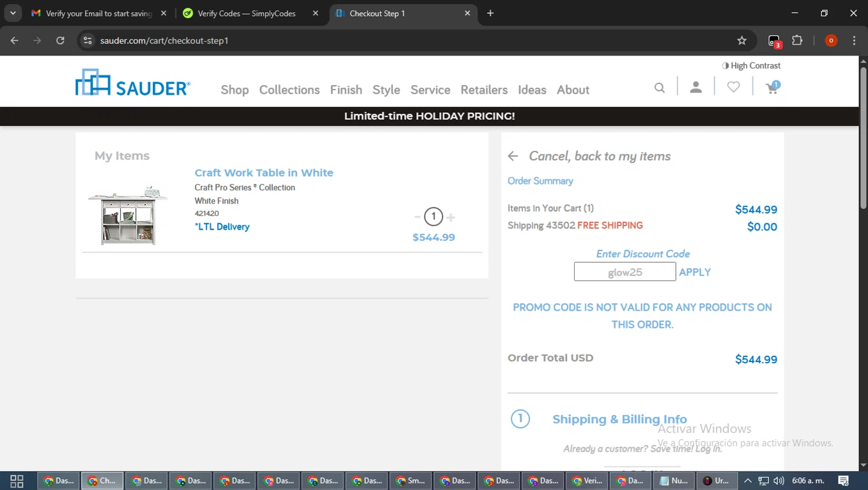Open taskbar volume icon
Screen dimensions: 868x490
tap(779, 481)
